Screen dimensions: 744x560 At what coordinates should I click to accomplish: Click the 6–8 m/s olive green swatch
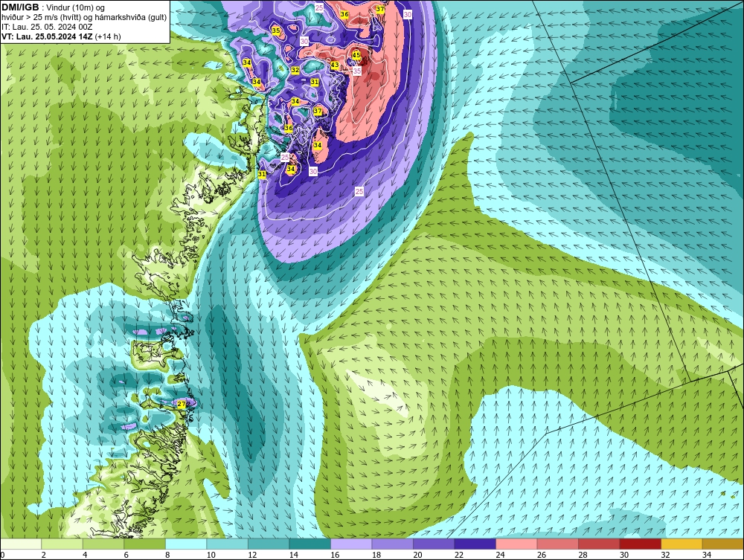145,544
